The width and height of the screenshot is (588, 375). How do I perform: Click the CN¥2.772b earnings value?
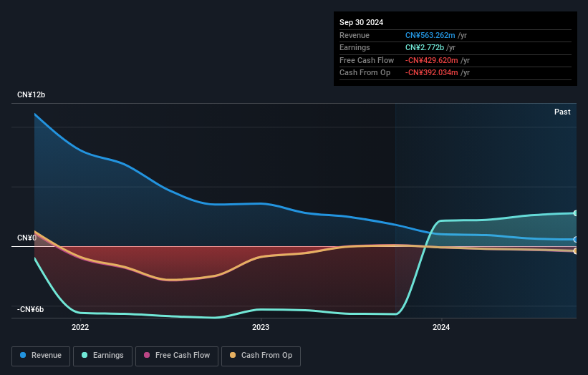[425, 47]
